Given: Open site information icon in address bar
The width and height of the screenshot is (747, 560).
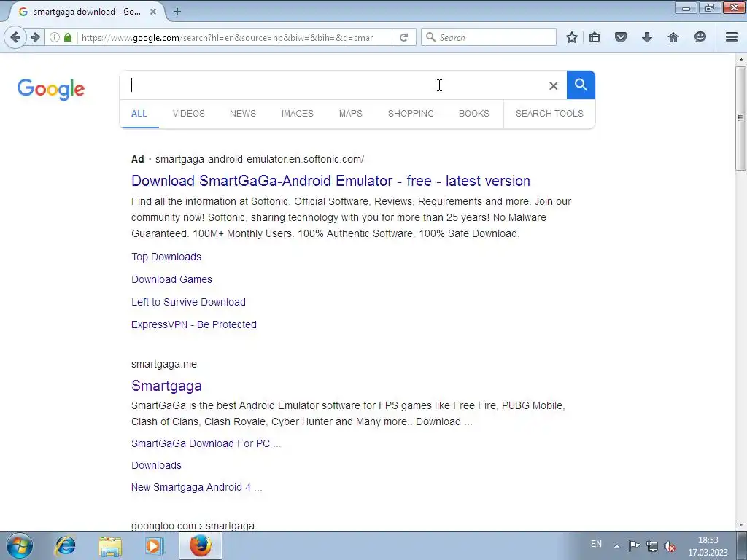Looking at the screenshot, I should tap(54, 37).
